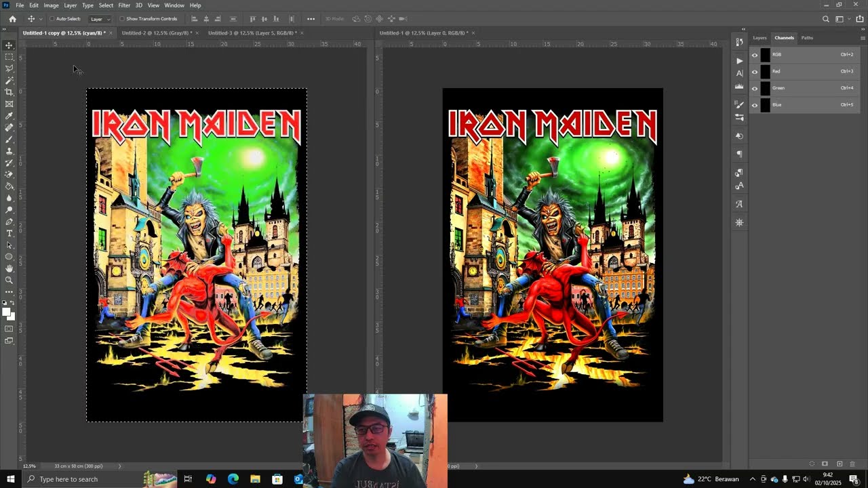Open the Paragraph panel icon
The image size is (868, 488).
[x=739, y=155]
